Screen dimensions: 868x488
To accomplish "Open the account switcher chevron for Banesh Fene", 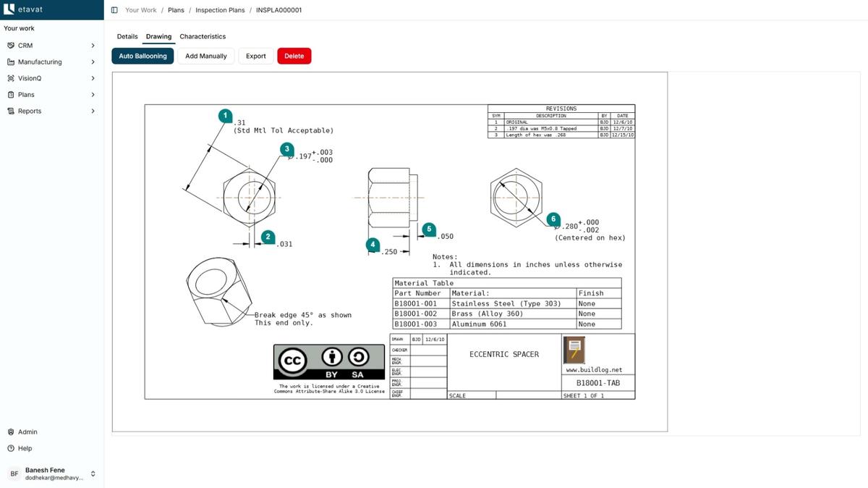I will point(92,473).
